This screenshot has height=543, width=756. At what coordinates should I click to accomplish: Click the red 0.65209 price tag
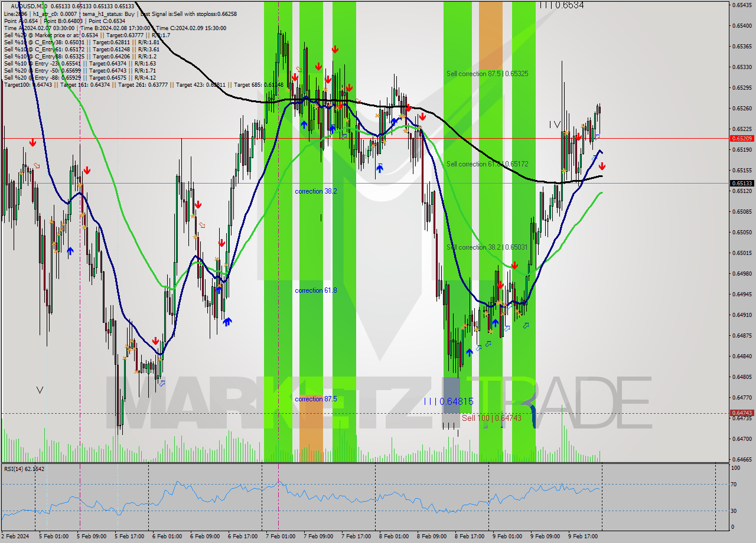point(742,138)
